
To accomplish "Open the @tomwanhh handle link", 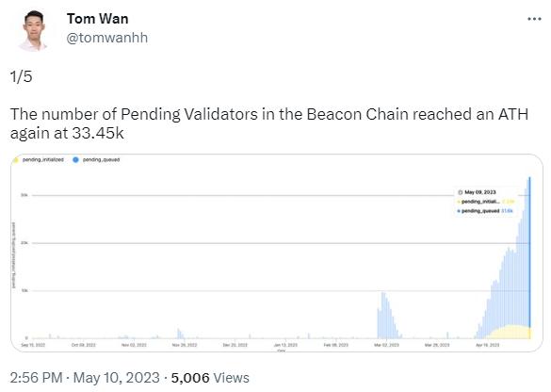I will click(106, 38).
